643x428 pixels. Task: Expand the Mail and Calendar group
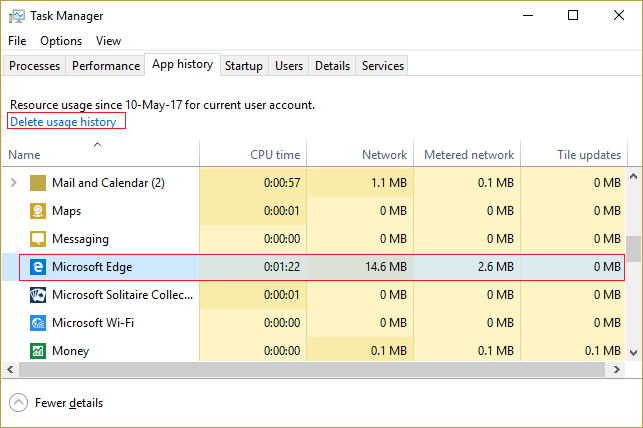[x=14, y=182]
